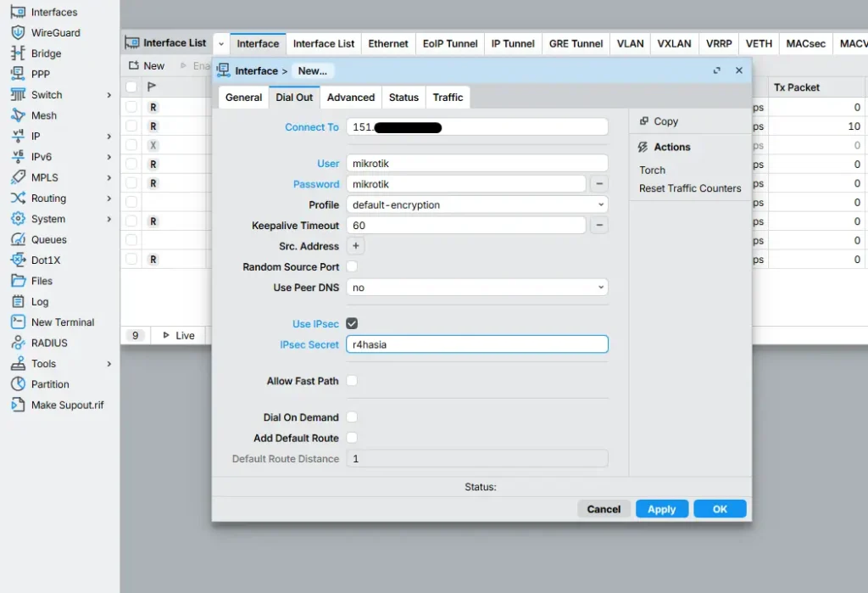Image resolution: width=868 pixels, height=593 pixels.
Task: Switch to the Advanced tab
Action: pyautogui.click(x=350, y=97)
